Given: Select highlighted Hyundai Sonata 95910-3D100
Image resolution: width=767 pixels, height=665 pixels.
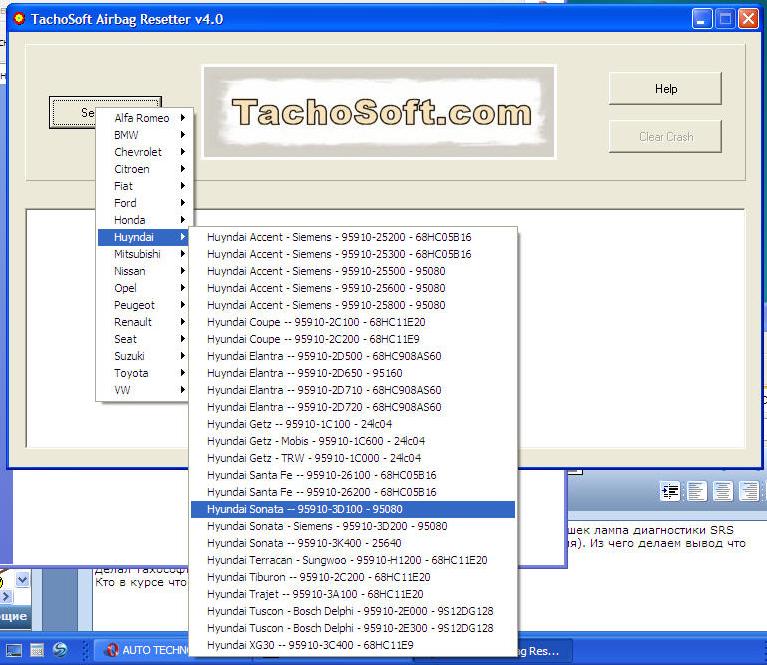Looking at the screenshot, I should 353,509.
